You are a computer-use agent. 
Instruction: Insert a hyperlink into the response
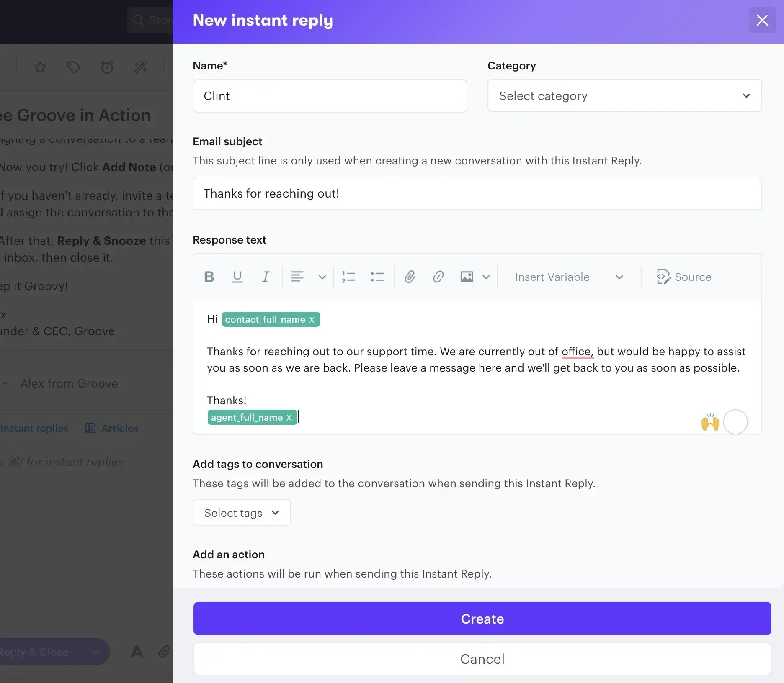(438, 277)
